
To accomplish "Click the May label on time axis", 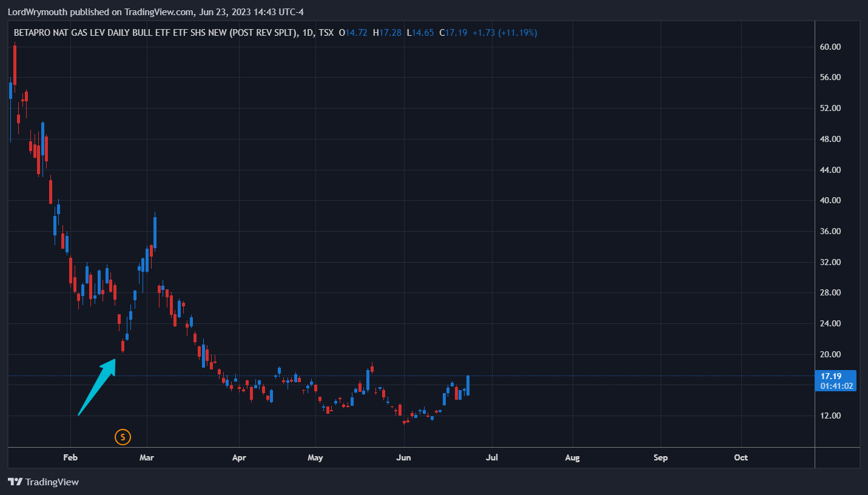I will (x=315, y=457).
